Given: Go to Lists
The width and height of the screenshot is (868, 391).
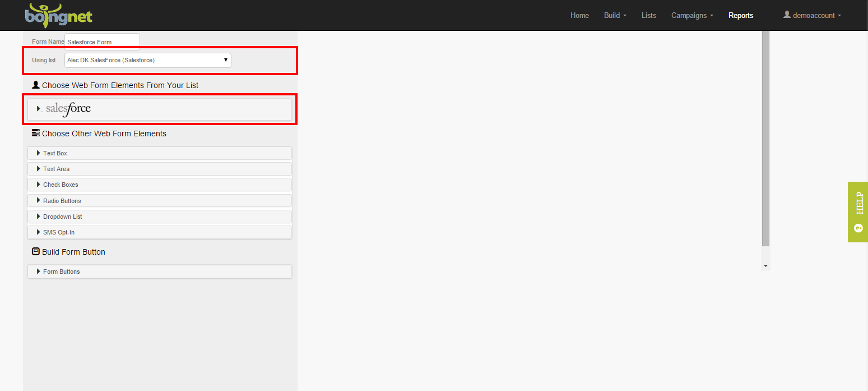Looking at the screenshot, I should click(649, 15).
